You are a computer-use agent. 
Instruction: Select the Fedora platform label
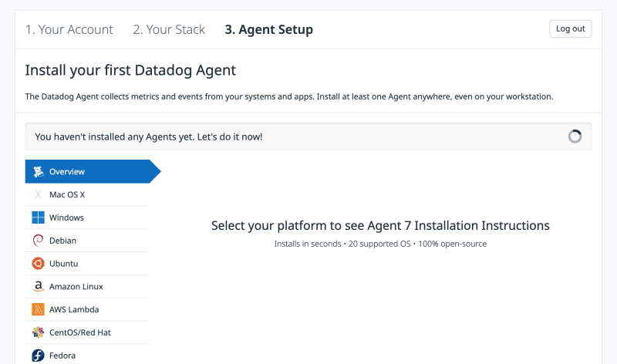[x=62, y=356]
